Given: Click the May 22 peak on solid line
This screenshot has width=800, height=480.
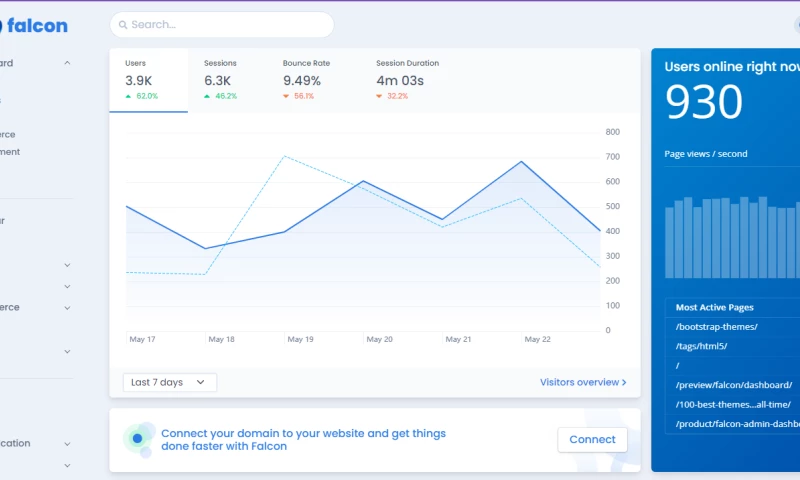Looking at the screenshot, I should click(x=522, y=162).
